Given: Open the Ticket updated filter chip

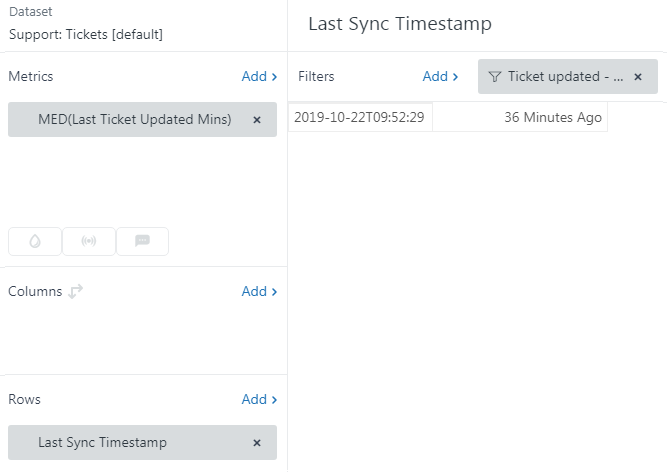Looking at the screenshot, I should tap(565, 77).
